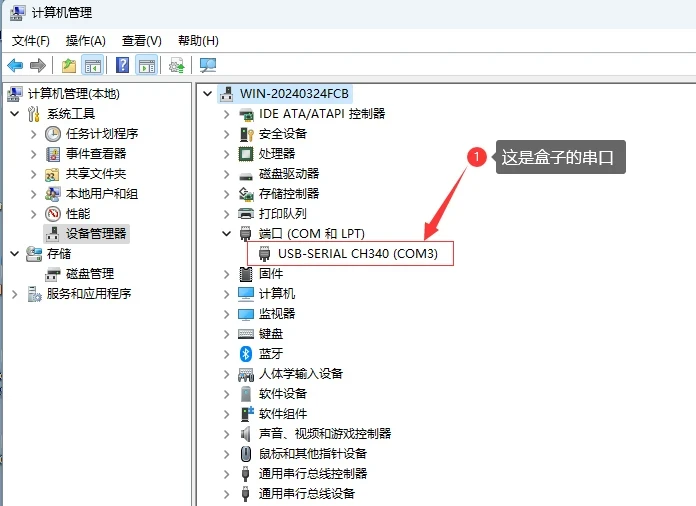Click Scan for hardware changes monitor icon
This screenshot has width=696, height=506.
coord(208,66)
